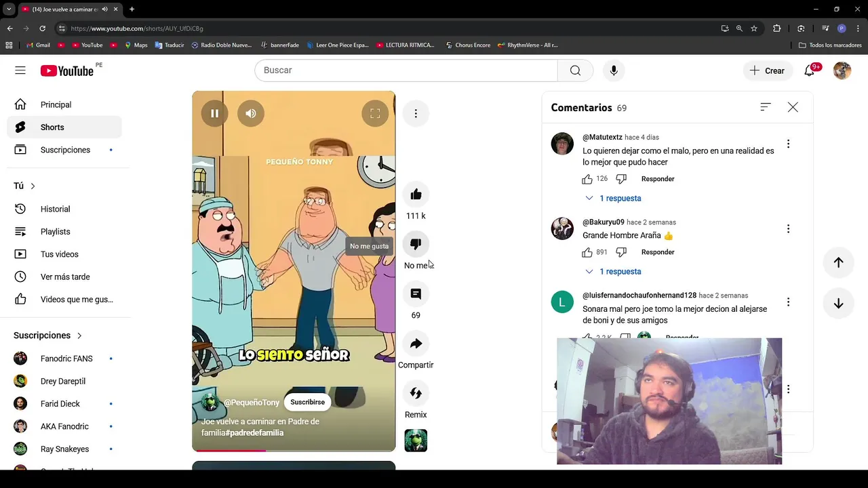
Task: Open comments via the 69 comments icon
Action: (x=416, y=293)
